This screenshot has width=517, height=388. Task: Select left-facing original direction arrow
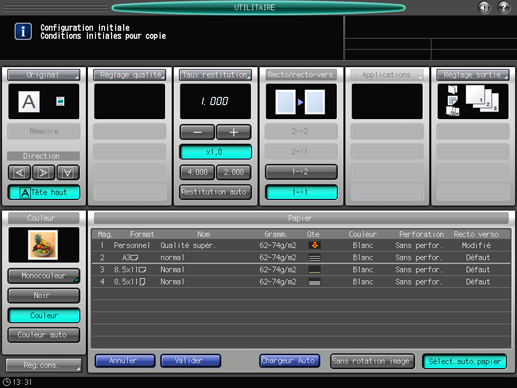pos(20,172)
